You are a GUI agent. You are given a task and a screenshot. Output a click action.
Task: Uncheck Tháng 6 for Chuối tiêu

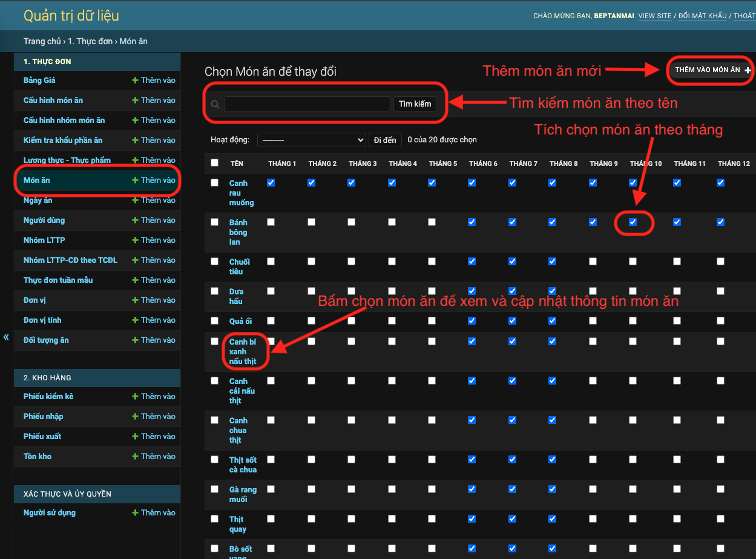(x=472, y=261)
